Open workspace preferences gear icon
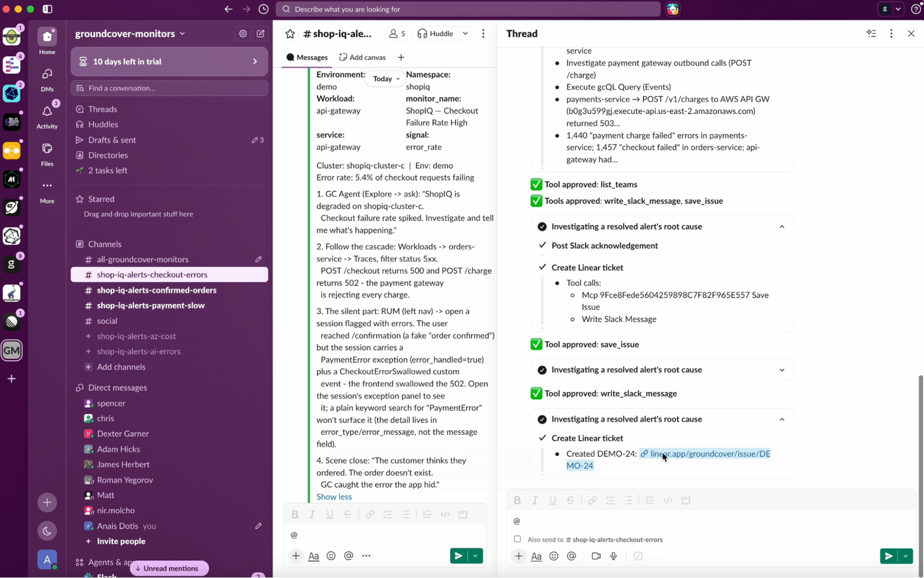Viewport: 924px width, 578px height. (243, 34)
